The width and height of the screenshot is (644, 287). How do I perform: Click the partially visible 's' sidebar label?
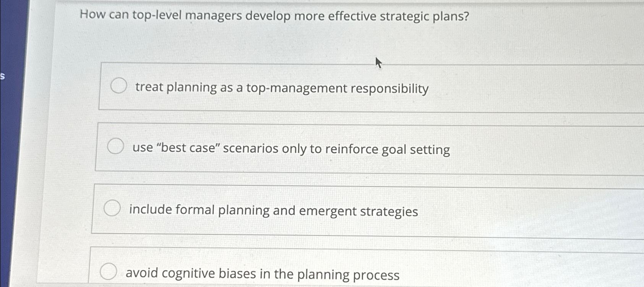[x=2, y=77]
